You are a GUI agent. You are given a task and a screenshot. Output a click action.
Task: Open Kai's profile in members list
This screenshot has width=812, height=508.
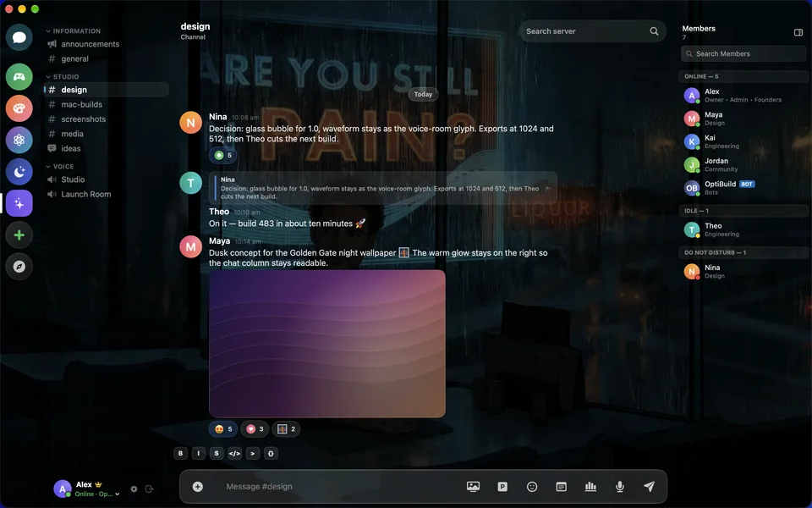[x=743, y=141]
